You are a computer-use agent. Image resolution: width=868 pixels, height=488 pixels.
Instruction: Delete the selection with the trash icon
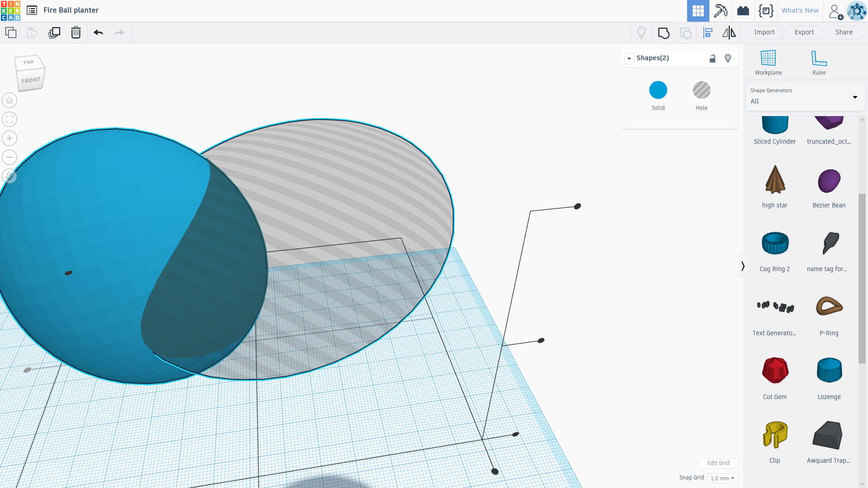click(x=76, y=33)
